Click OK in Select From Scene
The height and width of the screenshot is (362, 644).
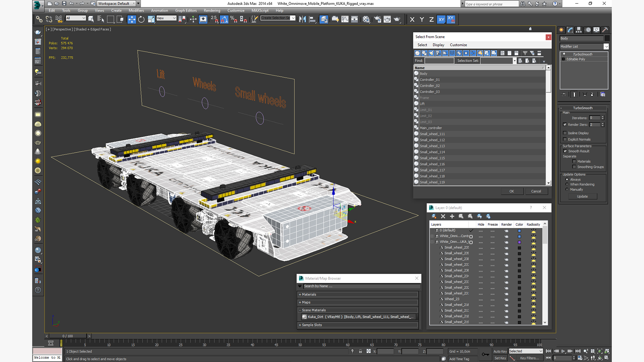coord(512,191)
